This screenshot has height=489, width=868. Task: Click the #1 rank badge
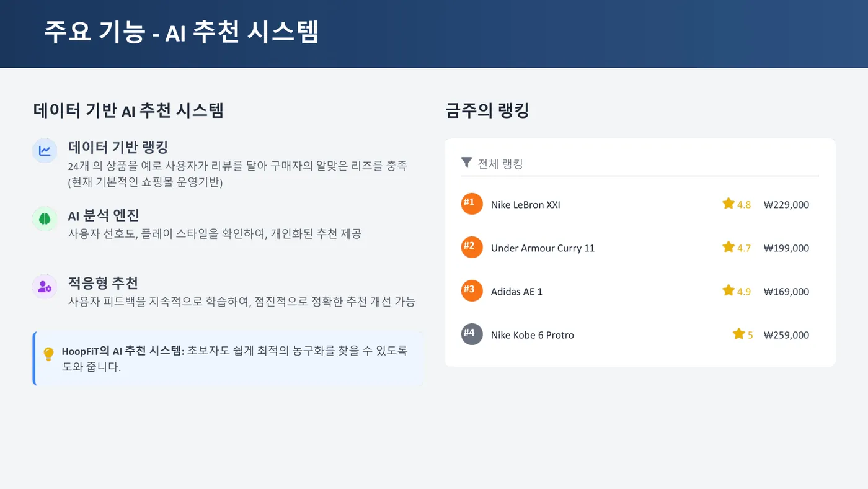tap(472, 204)
